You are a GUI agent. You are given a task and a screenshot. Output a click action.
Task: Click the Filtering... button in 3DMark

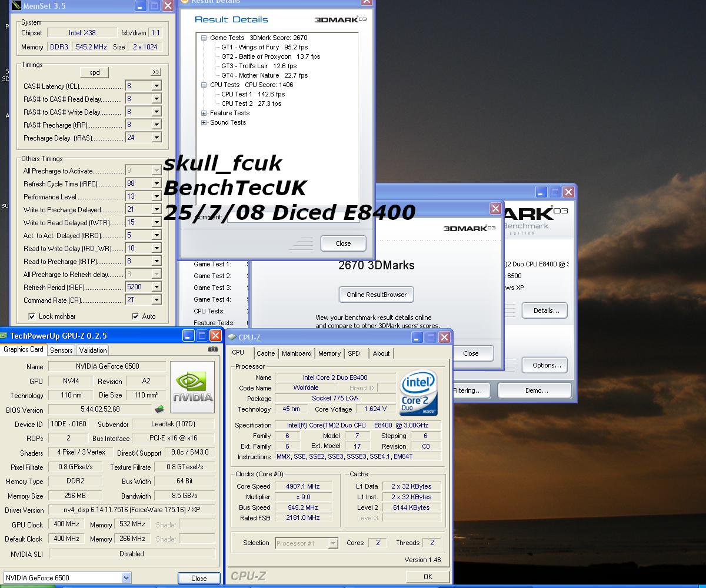(472, 390)
